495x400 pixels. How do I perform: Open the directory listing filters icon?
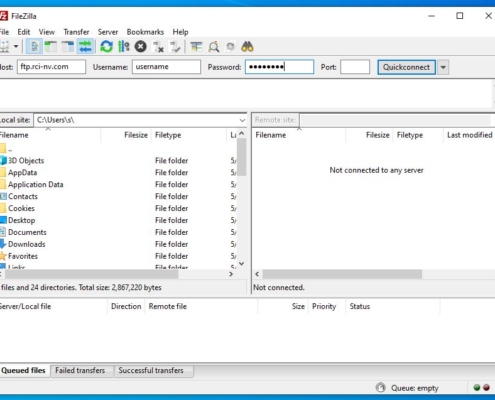coord(196,47)
